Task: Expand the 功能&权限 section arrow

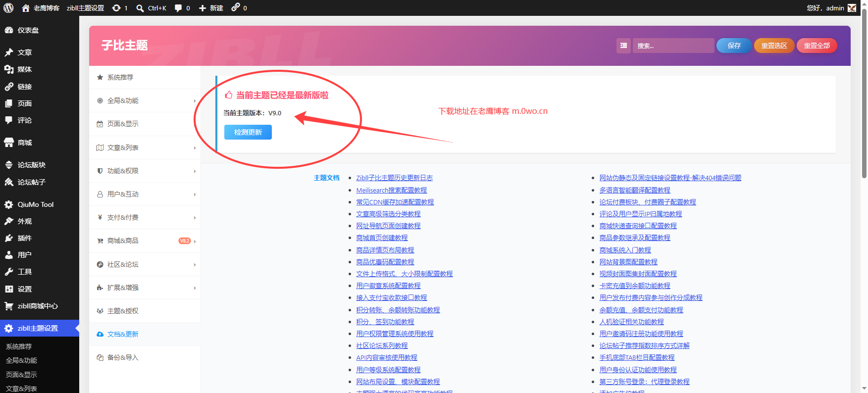Action: [195, 171]
